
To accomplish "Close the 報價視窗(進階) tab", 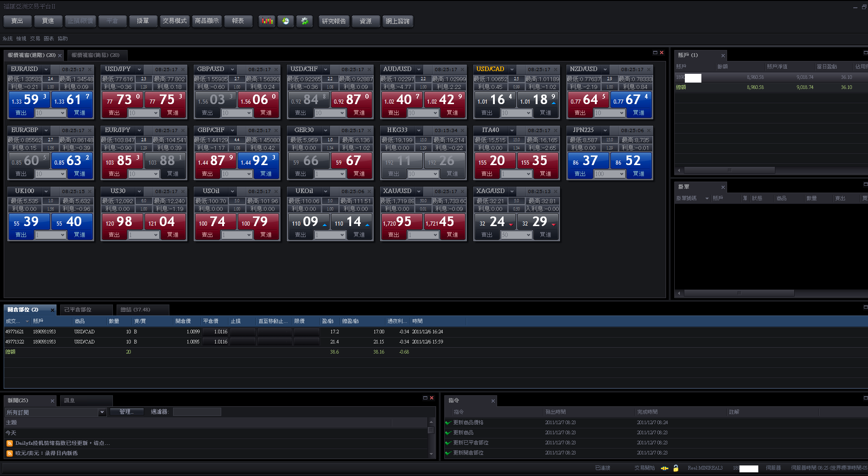I will click(x=60, y=55).
